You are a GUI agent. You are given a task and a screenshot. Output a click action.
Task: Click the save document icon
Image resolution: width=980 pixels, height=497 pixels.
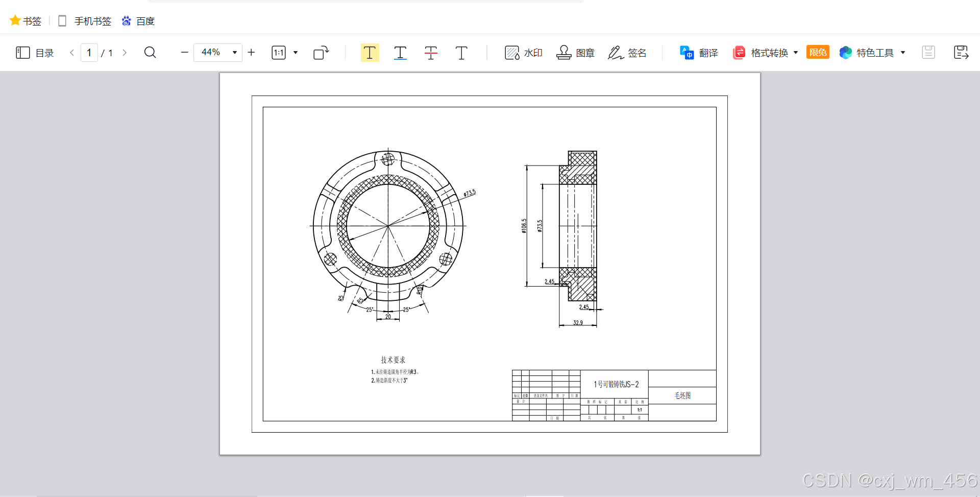pyautogui.click(x=928, y=53)
